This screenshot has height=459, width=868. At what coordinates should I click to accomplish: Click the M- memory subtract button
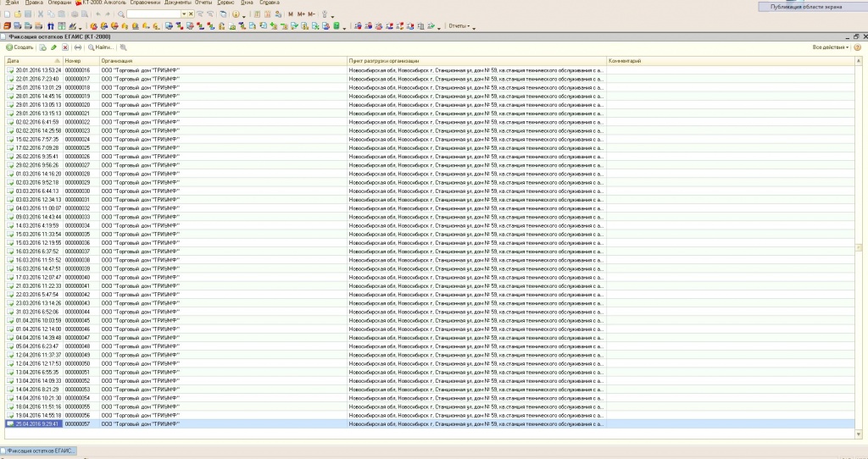(312, 14)
